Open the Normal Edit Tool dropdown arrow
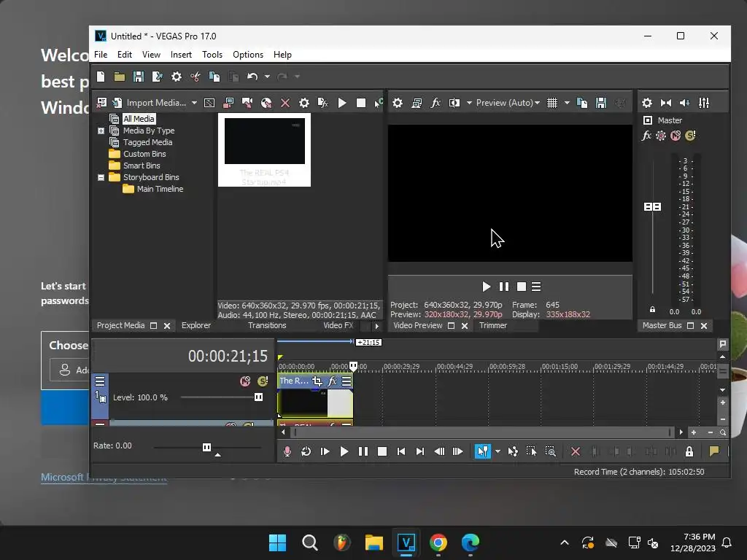 tap(498, 451)
